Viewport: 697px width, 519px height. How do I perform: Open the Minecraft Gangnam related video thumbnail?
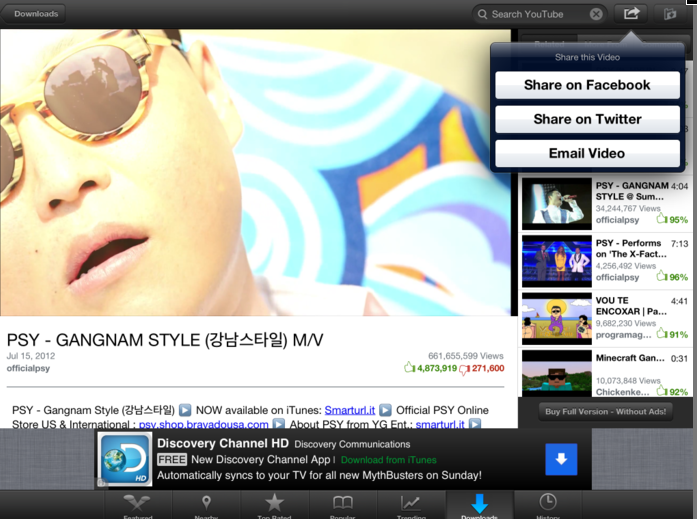(x=556, y=373)
